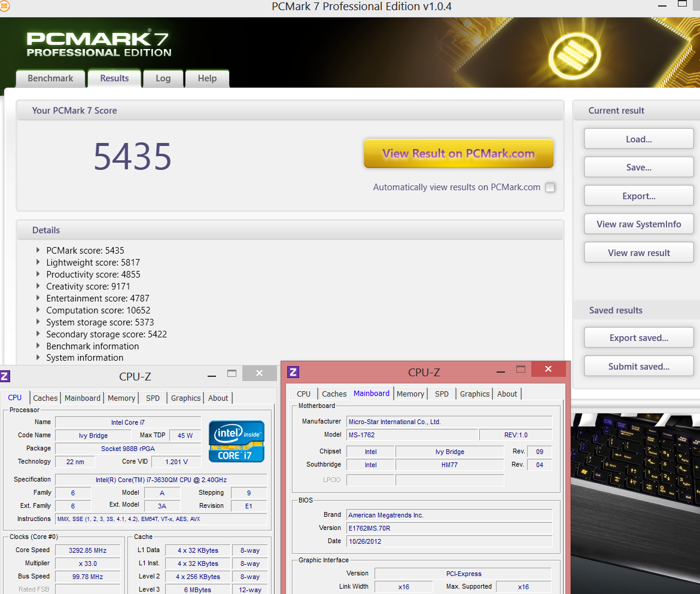The width and height of the screenshot is (700, 594).
Task: Click View Result on PCMark.com button
Action: [x=458, y=154]
